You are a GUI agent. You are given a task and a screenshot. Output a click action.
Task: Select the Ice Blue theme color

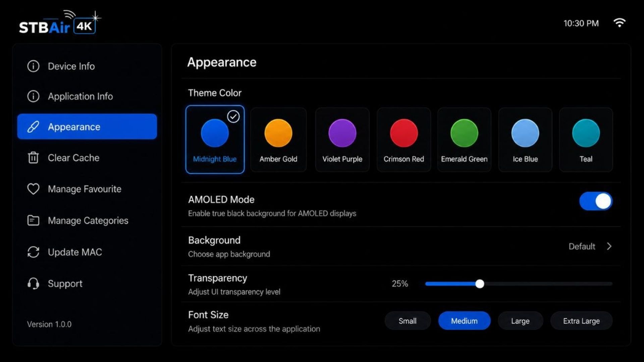[525, 140]
